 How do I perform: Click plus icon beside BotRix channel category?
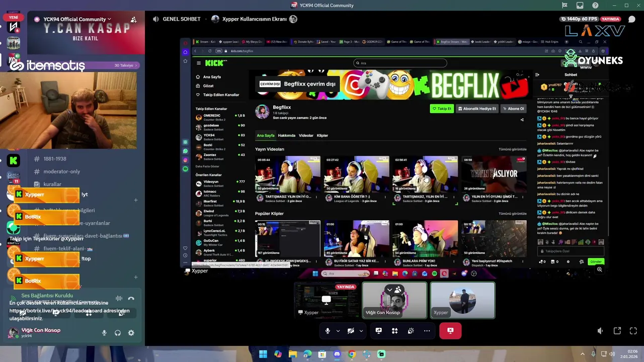tap(136, 277)
